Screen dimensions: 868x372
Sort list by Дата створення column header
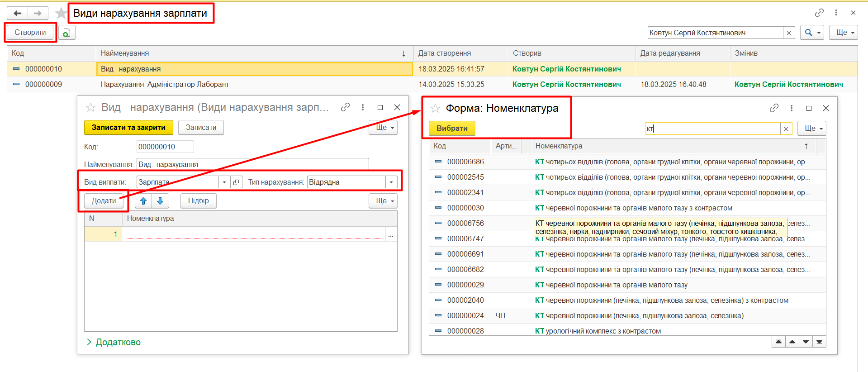pyautogui.click(x=444, y=53)
